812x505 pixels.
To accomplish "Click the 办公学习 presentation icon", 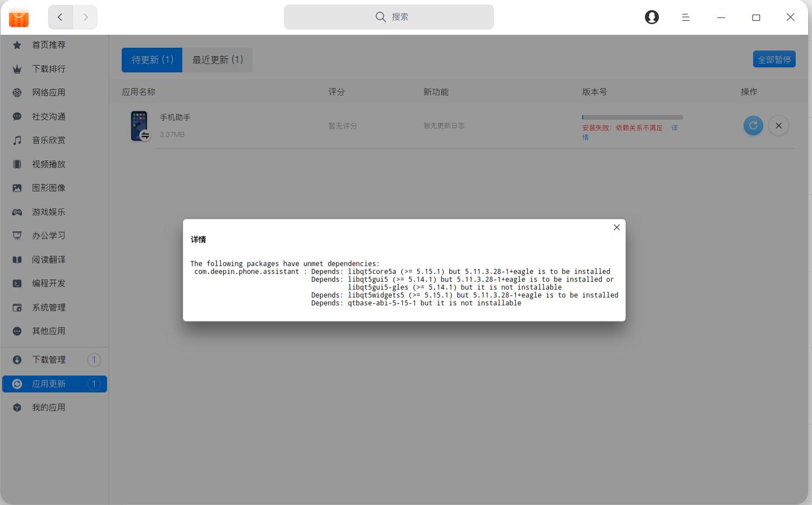I will (17, 236).
